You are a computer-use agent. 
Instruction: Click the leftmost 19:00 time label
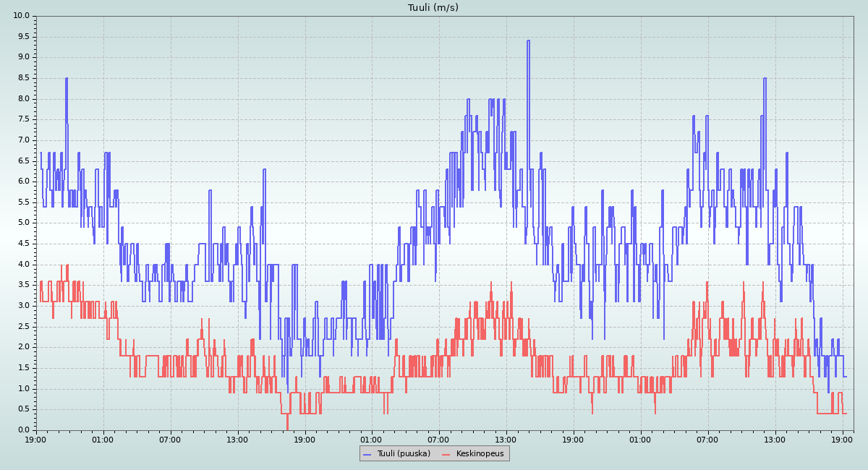coord(36,439)
